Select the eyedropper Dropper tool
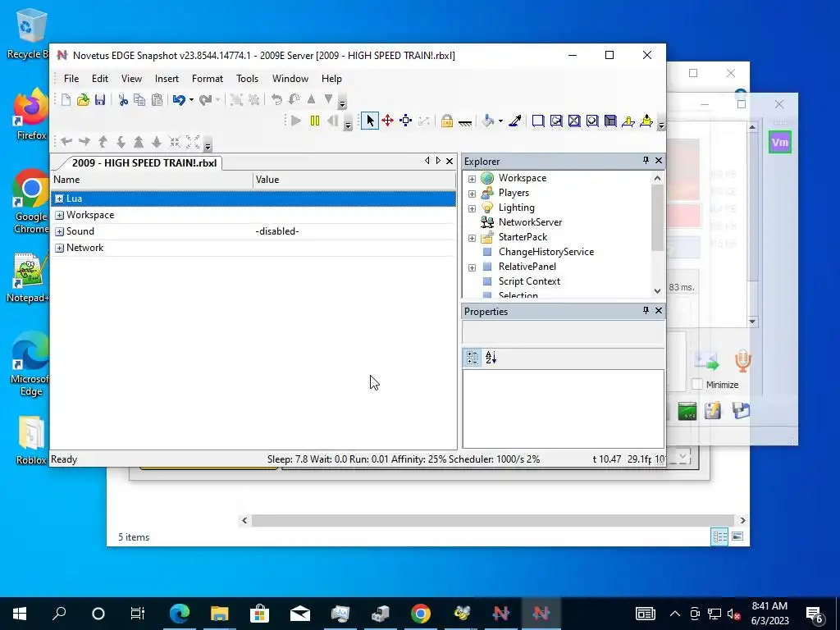 [515, 121]
